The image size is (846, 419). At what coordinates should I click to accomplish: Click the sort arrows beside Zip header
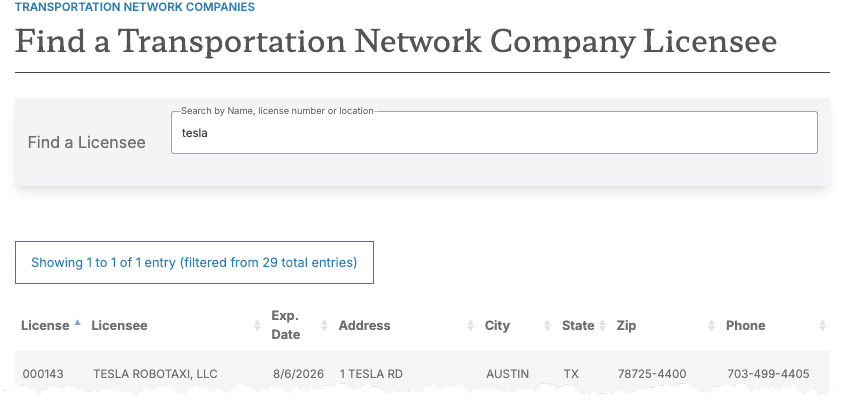coord(712,326)
